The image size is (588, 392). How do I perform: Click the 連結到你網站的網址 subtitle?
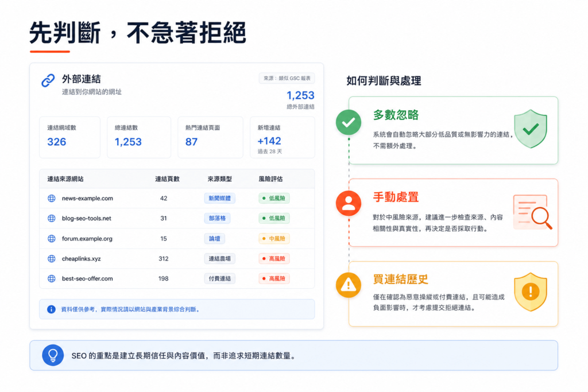[92, 92]
